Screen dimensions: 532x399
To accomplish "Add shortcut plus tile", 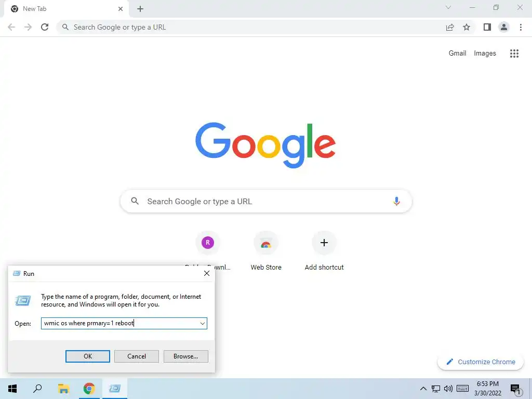I will coord(324,250).
